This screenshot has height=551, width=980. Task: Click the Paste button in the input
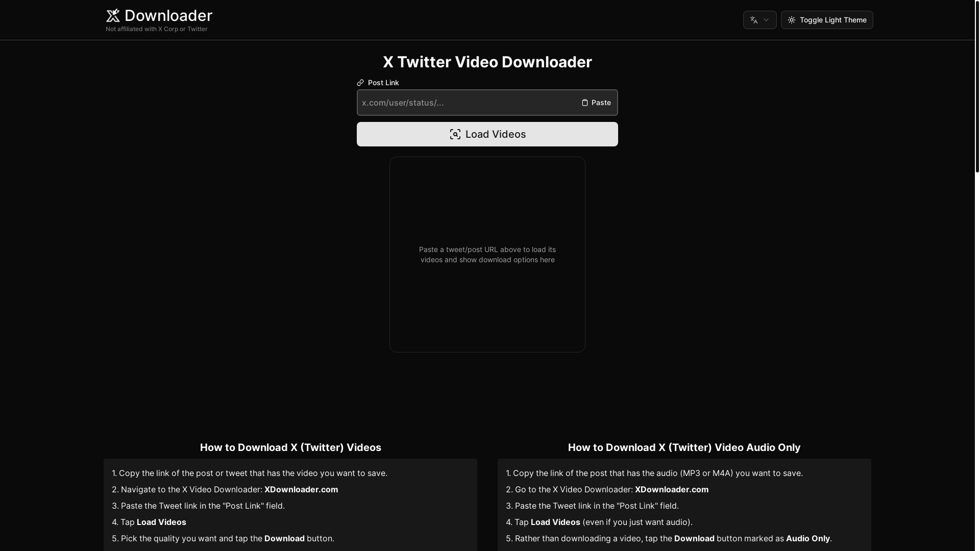pyautogui.click(x=596, y=103)
